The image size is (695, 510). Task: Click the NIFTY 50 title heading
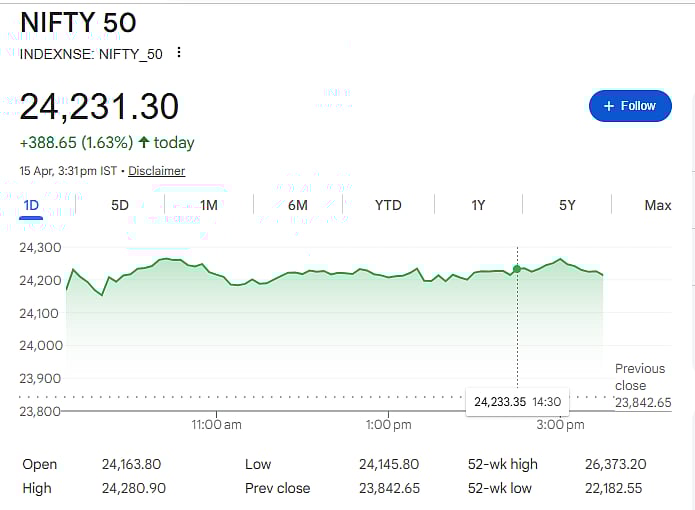(x=78, y=23)
